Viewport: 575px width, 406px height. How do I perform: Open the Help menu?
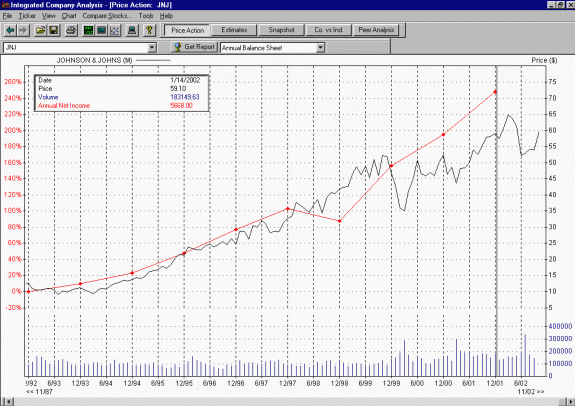pyautogui.click(x=166, y=16)
